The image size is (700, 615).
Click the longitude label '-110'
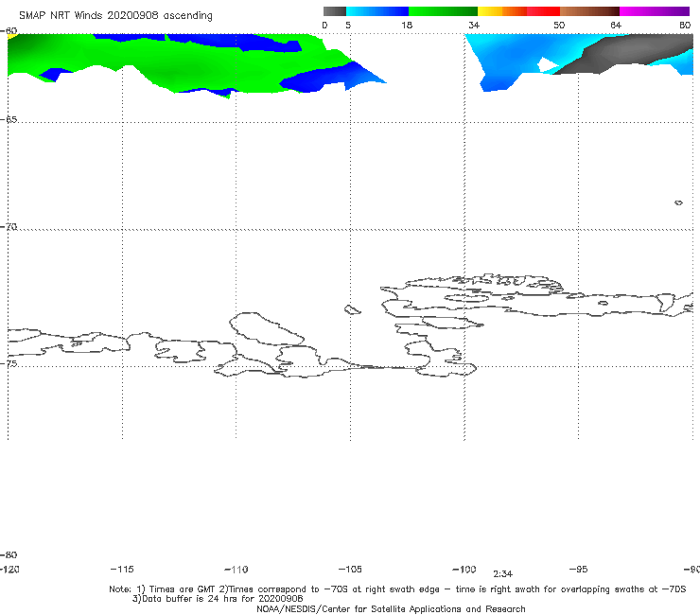pos(236,570)
